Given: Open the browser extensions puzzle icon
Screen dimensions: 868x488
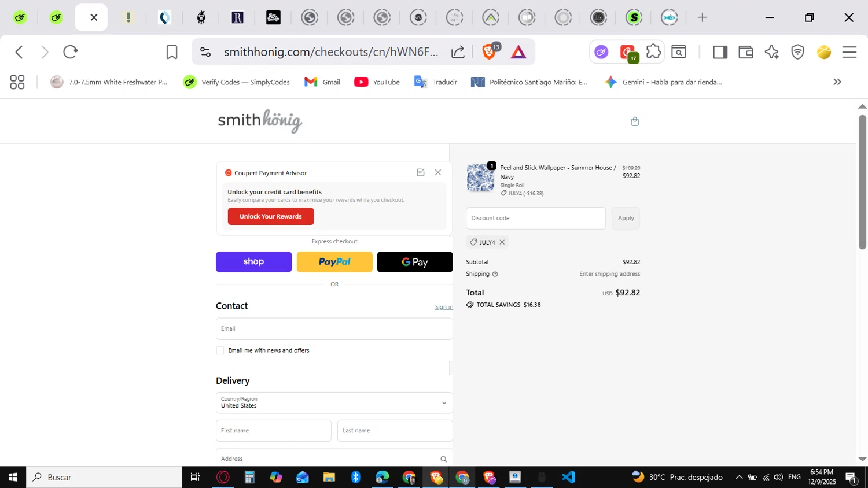Looking at the screenshot, I should pos(653,51).
